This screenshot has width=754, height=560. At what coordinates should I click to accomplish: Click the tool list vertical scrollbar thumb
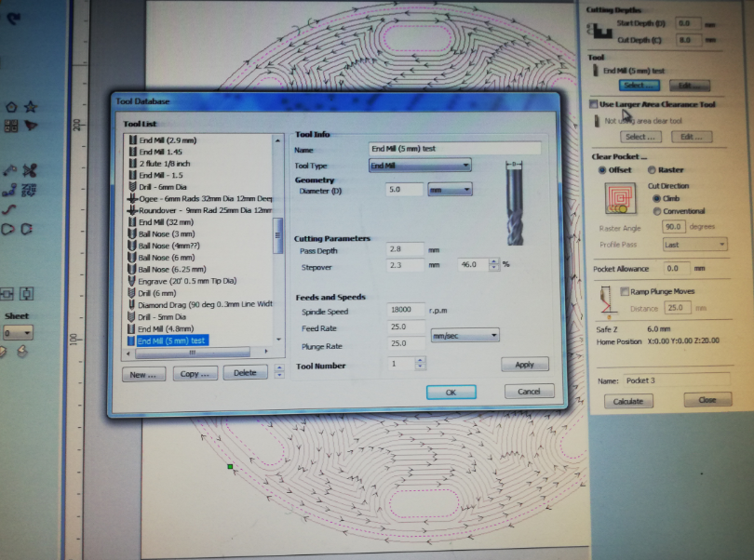click(x=277, y=235)
